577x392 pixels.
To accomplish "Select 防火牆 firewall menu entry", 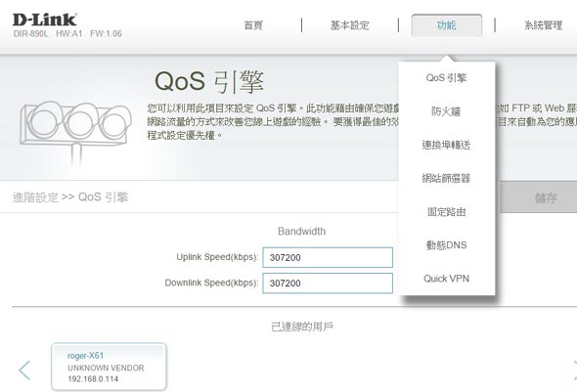I will coord(446,111).
